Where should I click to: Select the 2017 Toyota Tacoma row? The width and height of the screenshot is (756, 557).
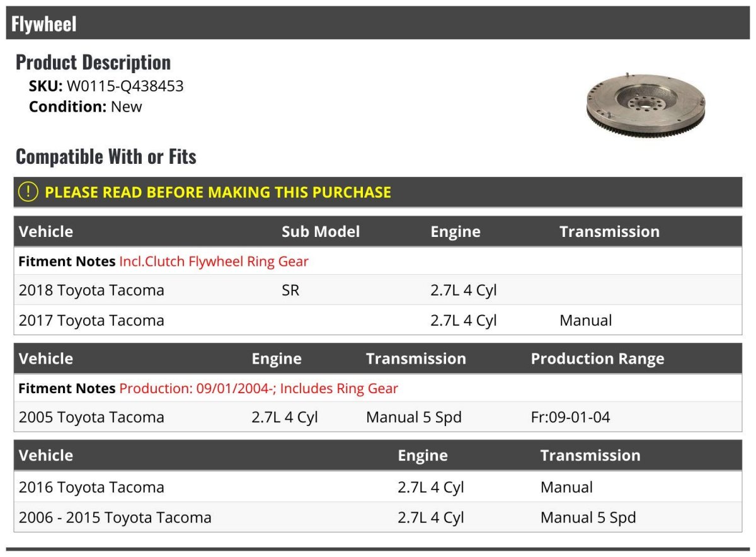tap(378, 320)
